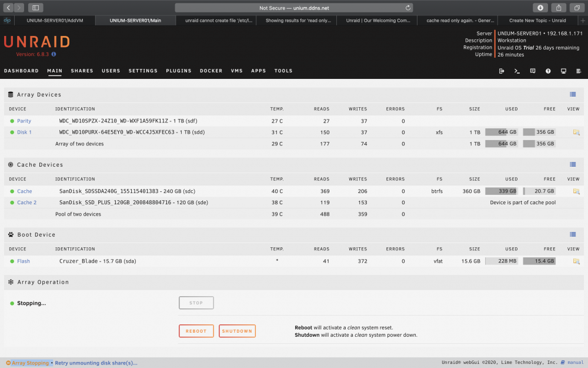This screenshot has height=368, width=588.
Task: Click the Boot Device paw icon
Action: click(11, 234)
